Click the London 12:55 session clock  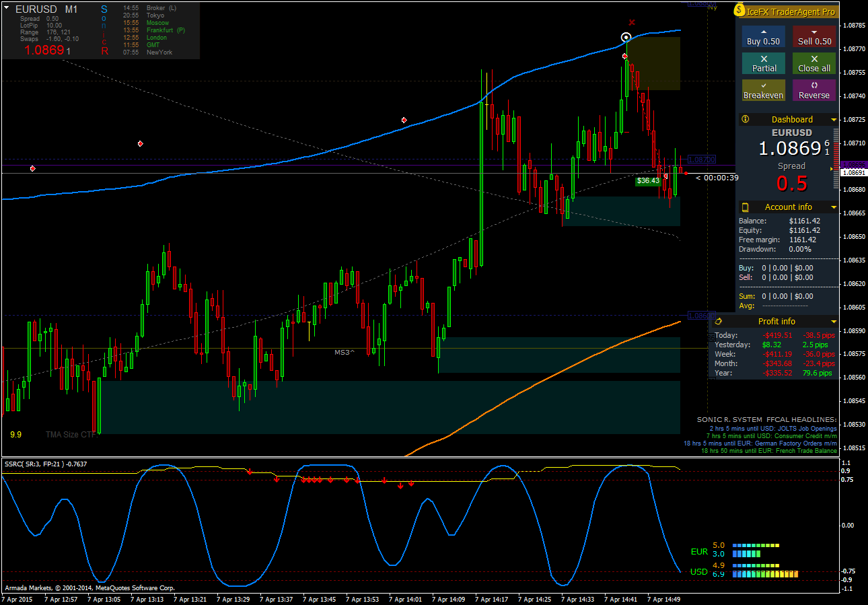pos(145,38)
